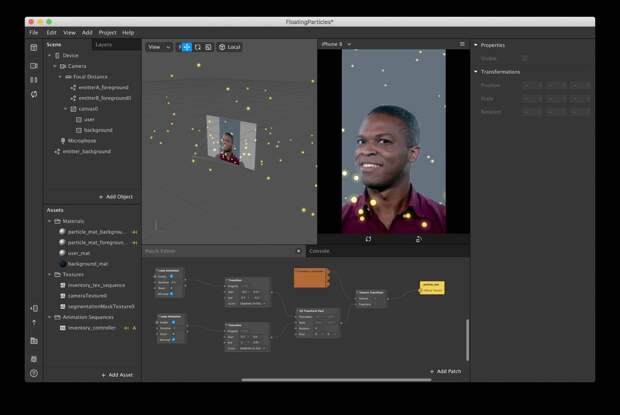Open the View dropdown in viewport
The width and height of the screenshot is (620, 415).
[x=158, y=47]
